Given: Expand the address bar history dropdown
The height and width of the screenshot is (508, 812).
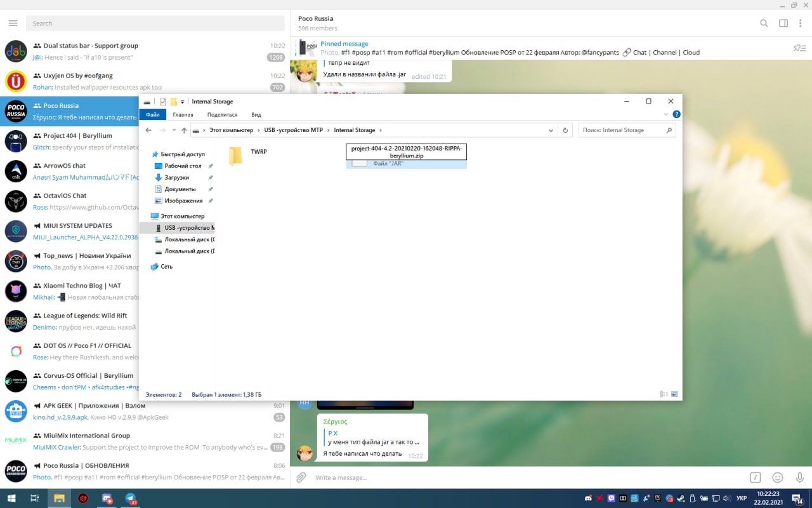Looking at the screenshot, I should tap(551, 130).
